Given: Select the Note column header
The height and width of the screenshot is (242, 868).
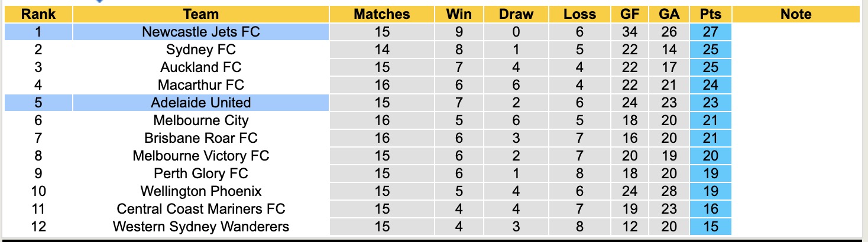Looking at the screenshot, I should click(x=796, y=14).
